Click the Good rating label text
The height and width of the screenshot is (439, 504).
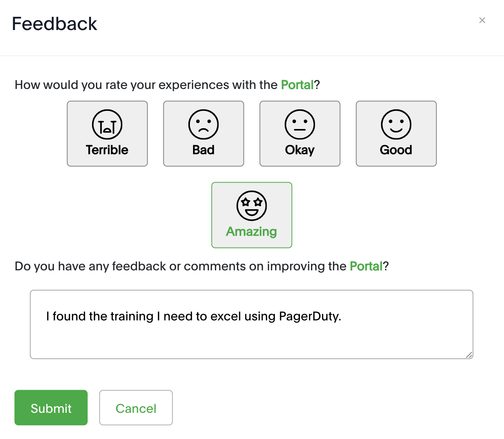pos(396,150)
